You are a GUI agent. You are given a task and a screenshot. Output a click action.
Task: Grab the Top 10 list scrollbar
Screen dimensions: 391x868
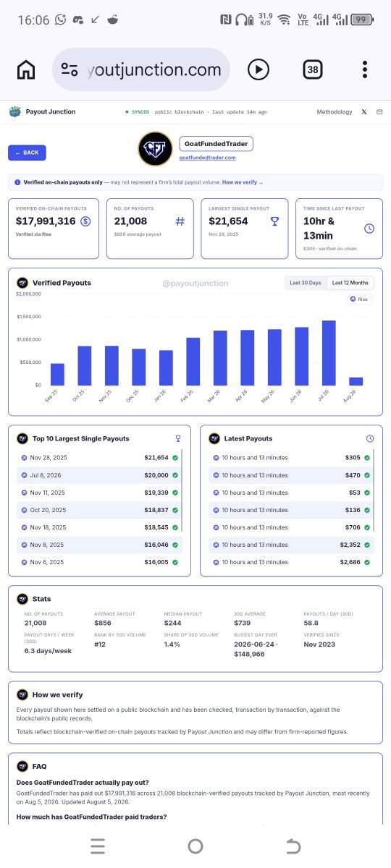tap(182, 492)
